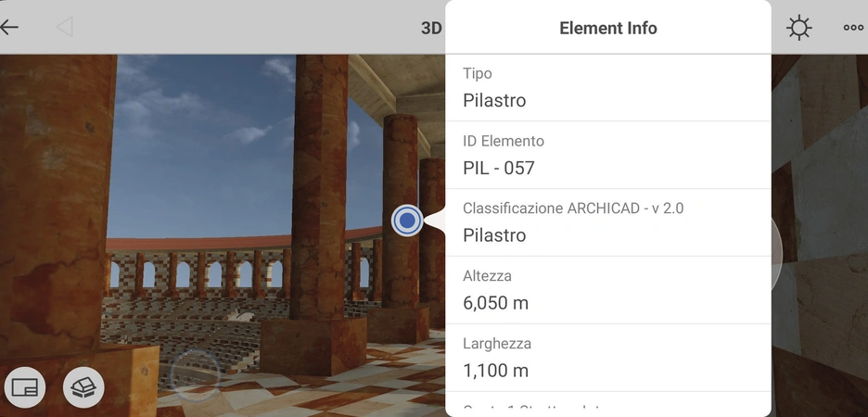The width and height of the screenshot is (868, 417).
Task: Select the Altezza 6,050 m row
Action: pos(607,290)
